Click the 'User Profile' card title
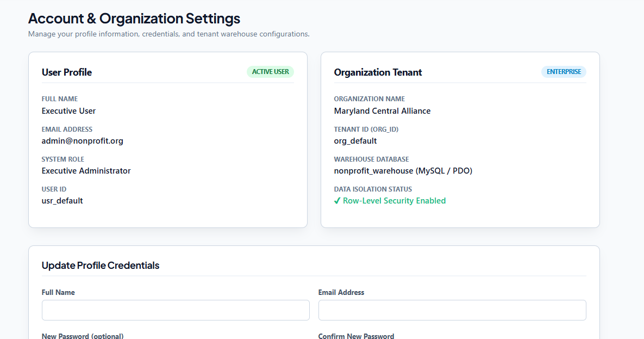Screen dimensions: 644x339 pos(66,72)
